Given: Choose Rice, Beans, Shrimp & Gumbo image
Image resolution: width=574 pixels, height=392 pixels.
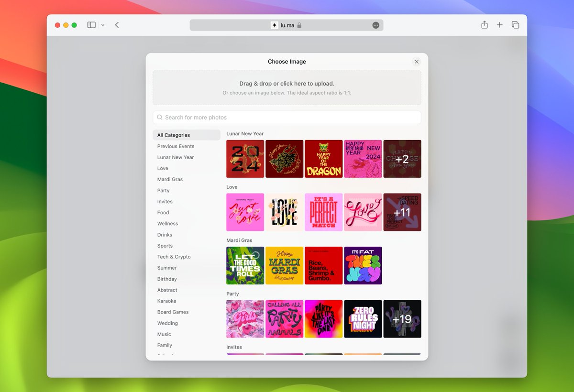Looking at the screenshot, I should click(x=324, y=266).
